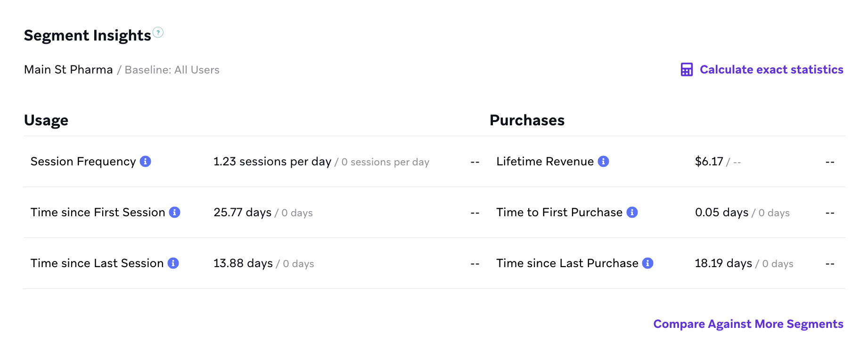The width and height of the screenshot is (868, 359).
Task: Click the Usage section heading
Action: tap(46, 121)
